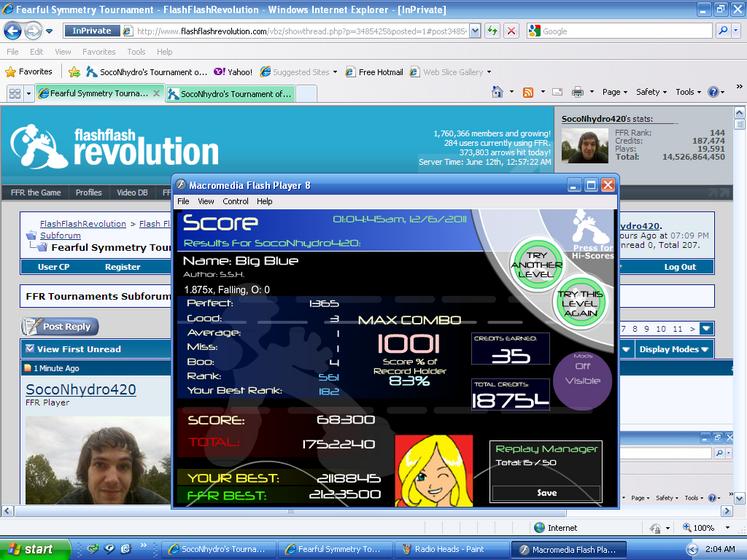Click the blue Help question mark icon
This screenshot has height=560, width=747.
(713, 92)
